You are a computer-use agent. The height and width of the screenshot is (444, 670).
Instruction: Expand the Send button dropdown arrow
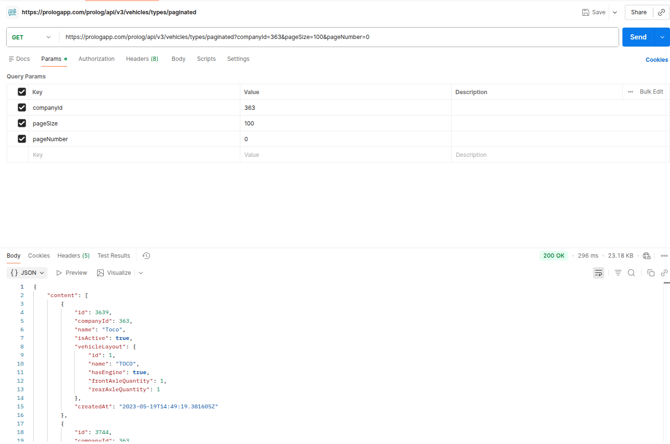pyautogui.click(x=662, y=37)
